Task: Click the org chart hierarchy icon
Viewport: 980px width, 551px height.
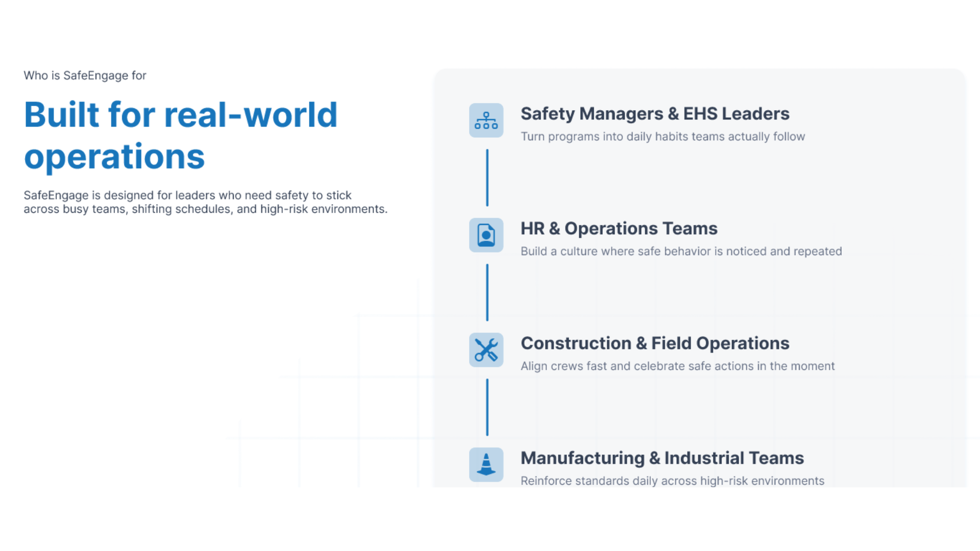Action: [x=486, y=120]
